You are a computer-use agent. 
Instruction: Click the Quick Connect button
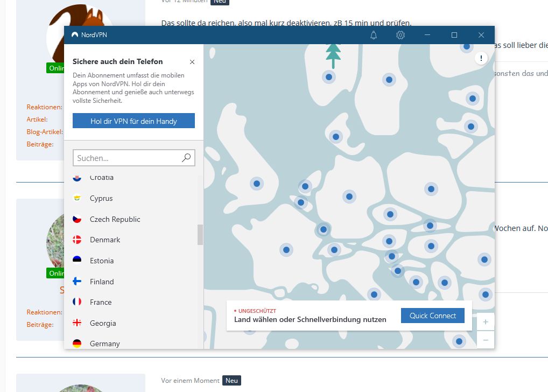click(x=432, y=316)
